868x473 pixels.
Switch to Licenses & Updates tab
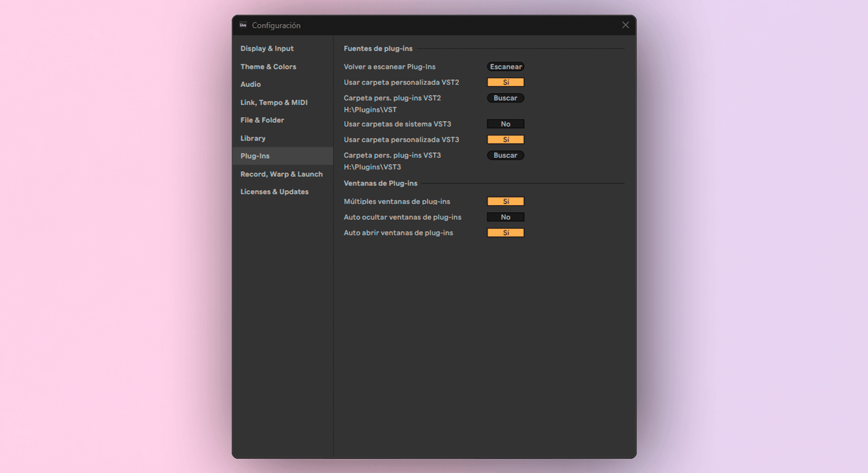(274, 192)
